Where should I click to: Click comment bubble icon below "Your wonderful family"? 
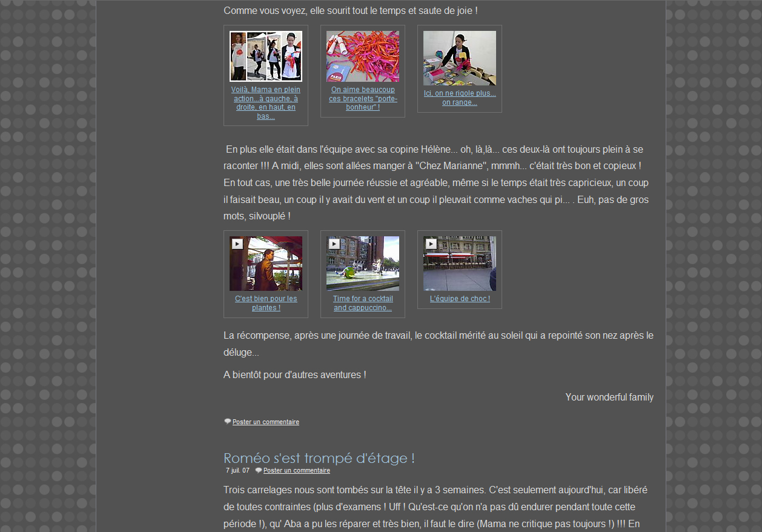pos(228,422)
